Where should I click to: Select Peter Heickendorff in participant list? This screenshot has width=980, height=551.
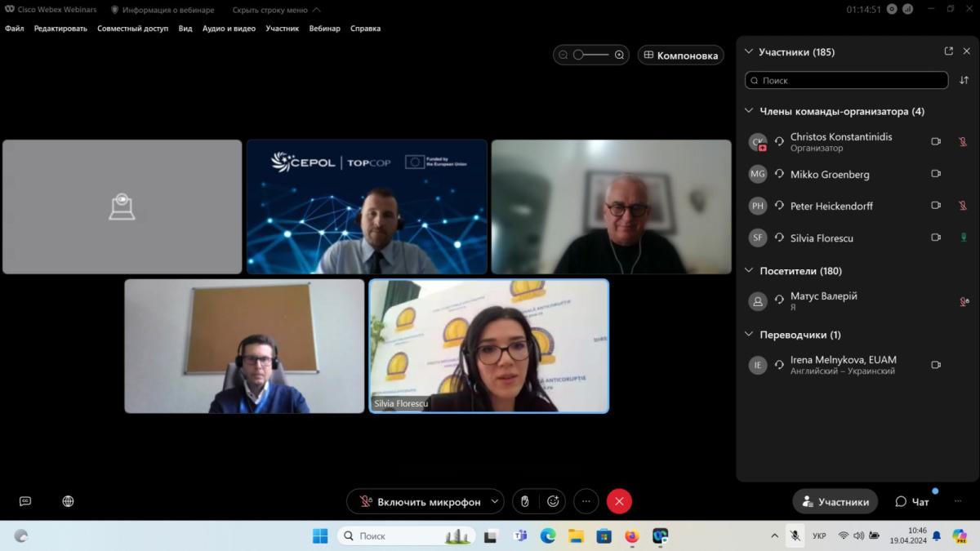coord(857,206)
